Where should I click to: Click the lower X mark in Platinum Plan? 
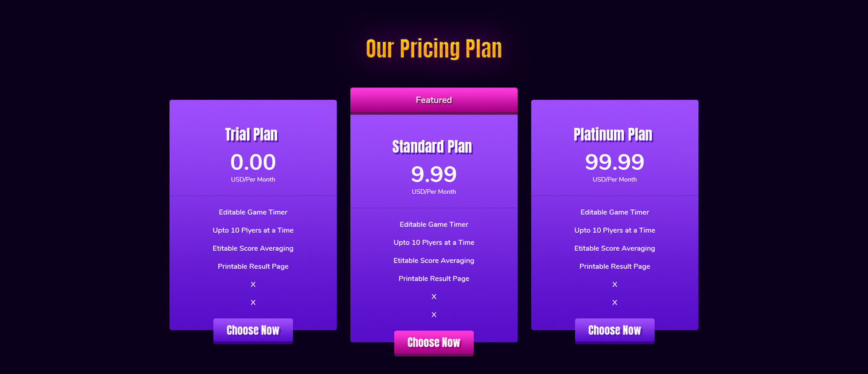pyautogui.click(x=614, y=302)
